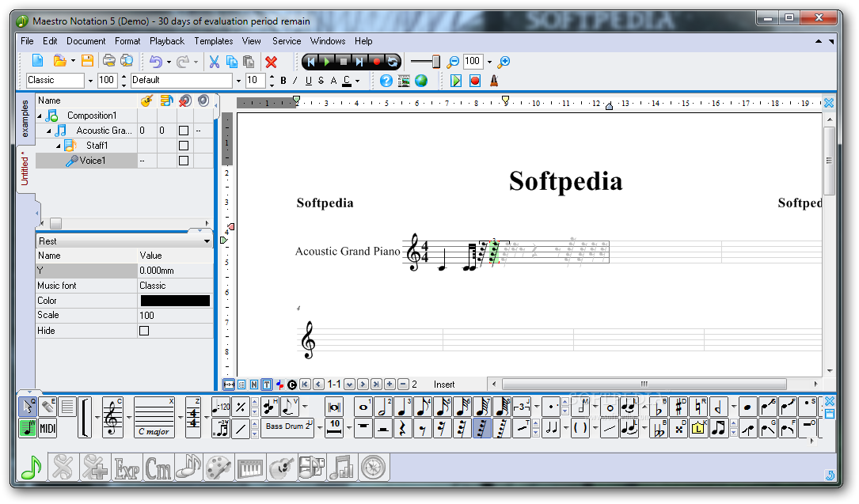
Task: Click the MIDI input button
Action: coord(48,428)
